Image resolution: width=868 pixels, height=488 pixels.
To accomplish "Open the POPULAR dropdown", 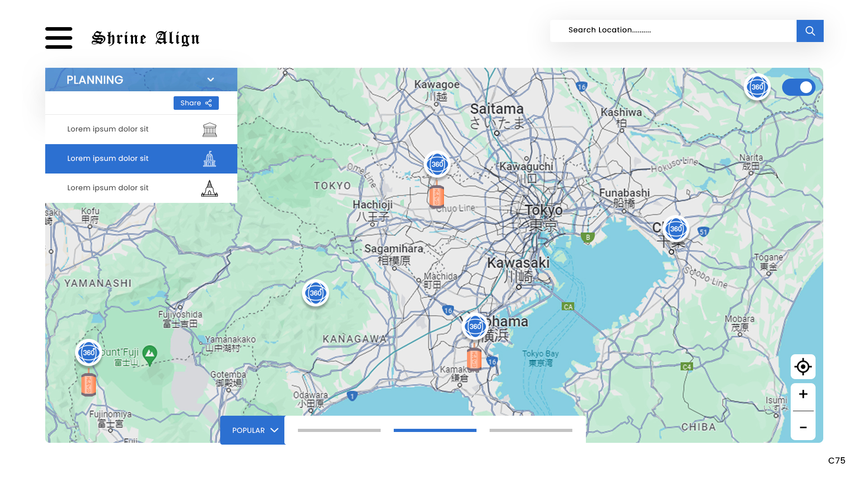I will 253,430.
